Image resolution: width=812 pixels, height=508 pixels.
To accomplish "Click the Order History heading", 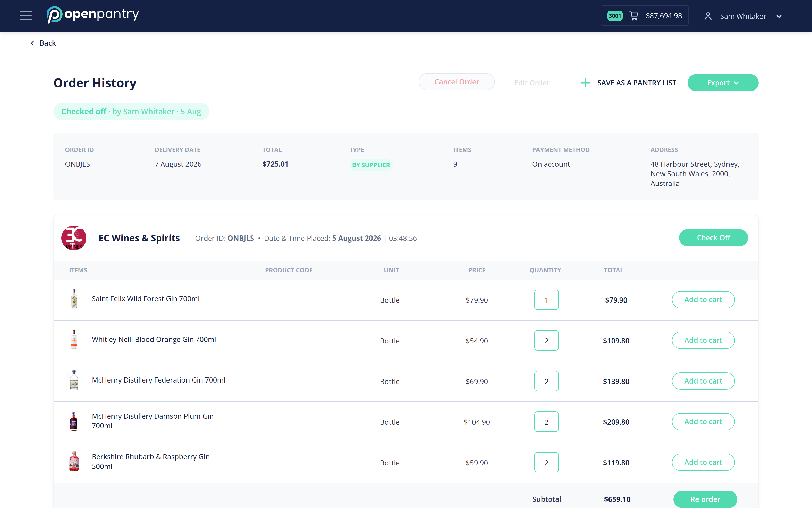I will [95, 83].
